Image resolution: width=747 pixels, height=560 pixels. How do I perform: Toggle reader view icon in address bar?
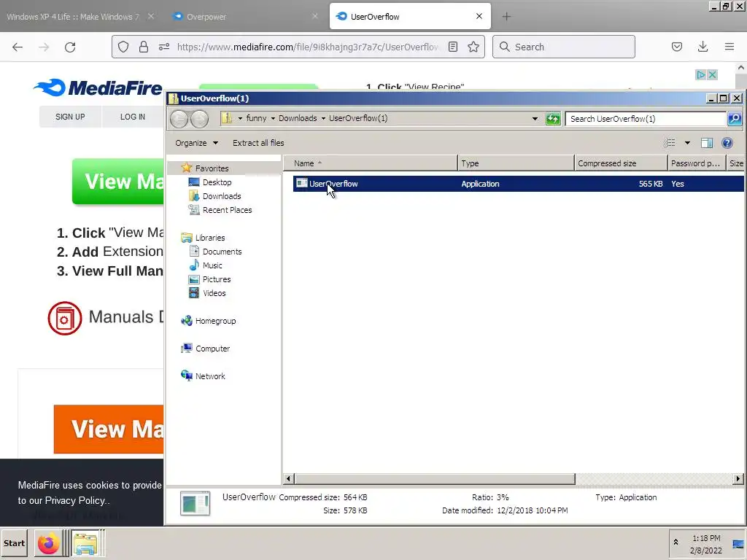click(453, 47)
